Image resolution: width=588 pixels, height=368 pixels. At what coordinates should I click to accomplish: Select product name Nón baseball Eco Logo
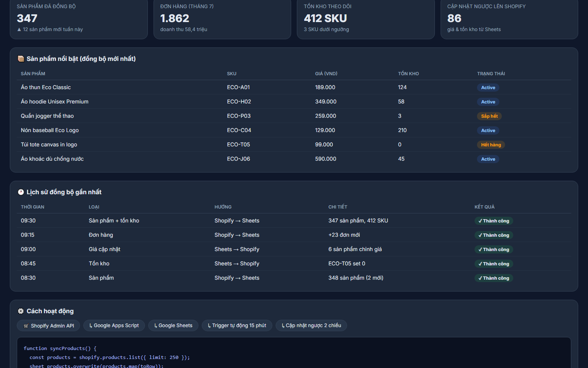[x=50, y=130]
